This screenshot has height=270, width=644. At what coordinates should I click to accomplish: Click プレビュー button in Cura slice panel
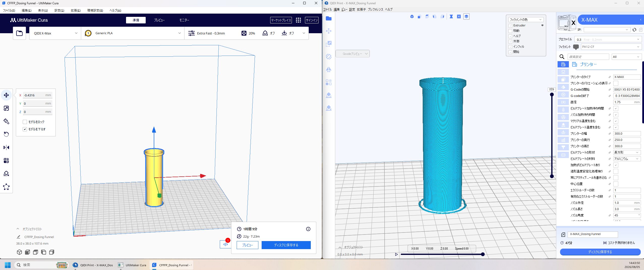click(247, 245)
